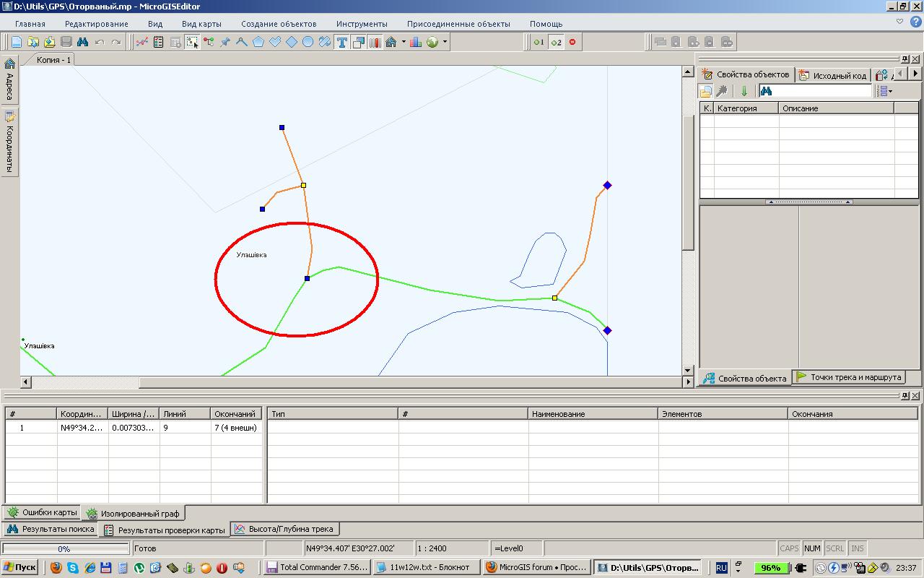Select the pushpin point tool
924x578 pixels.
coord(225,42)
